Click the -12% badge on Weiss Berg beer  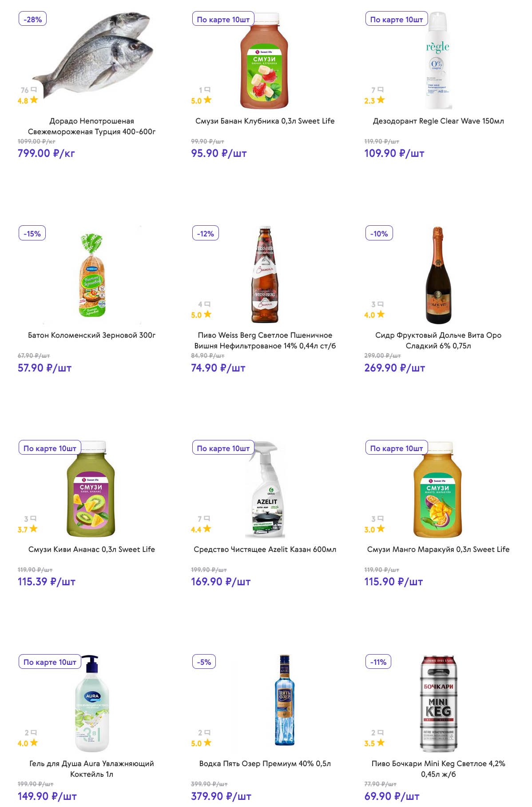[205, 233]
